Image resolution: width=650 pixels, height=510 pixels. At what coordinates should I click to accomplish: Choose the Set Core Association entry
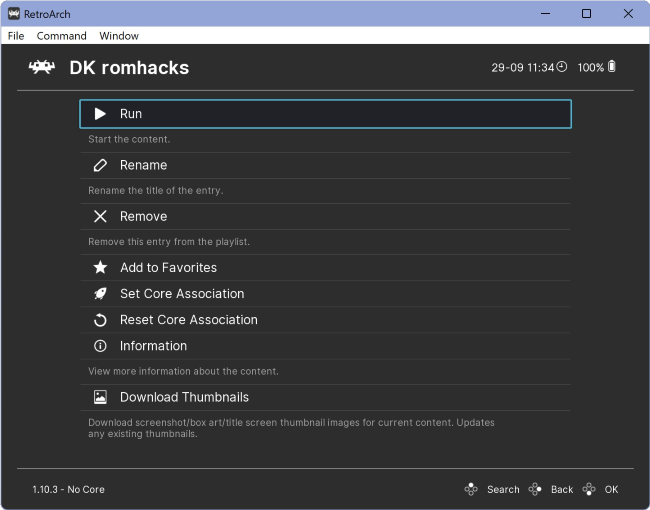325,294
